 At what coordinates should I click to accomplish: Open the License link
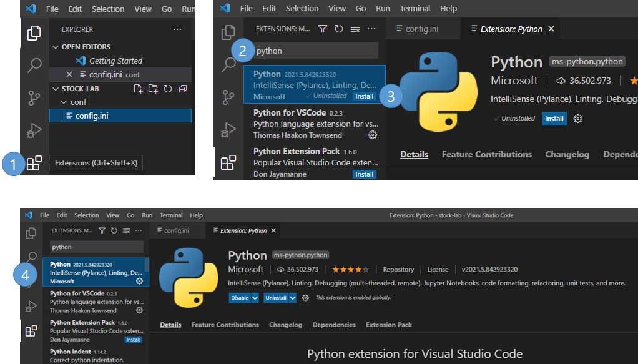click(438, 270)
